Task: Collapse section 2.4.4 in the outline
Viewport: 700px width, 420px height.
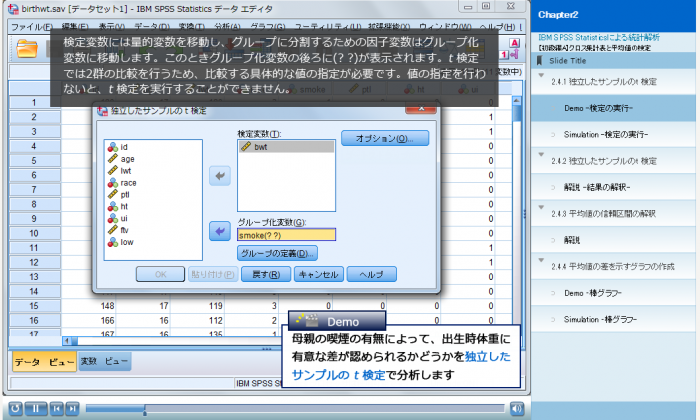Action: (x=541, y=260)
